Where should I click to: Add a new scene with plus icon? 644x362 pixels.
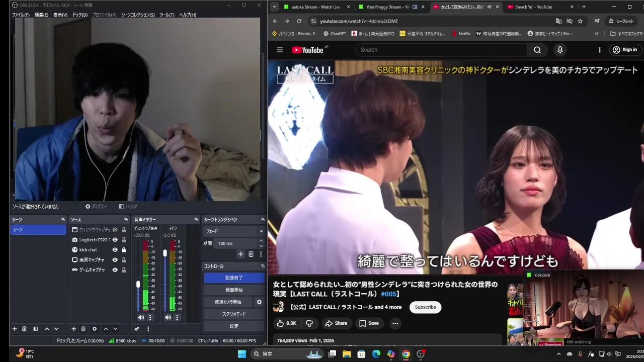coord(15,329)
